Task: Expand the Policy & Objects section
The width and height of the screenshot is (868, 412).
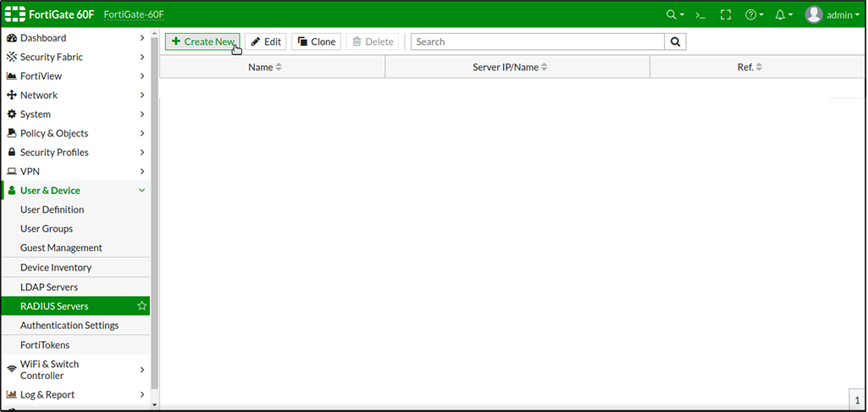Action: click(75, 133)
